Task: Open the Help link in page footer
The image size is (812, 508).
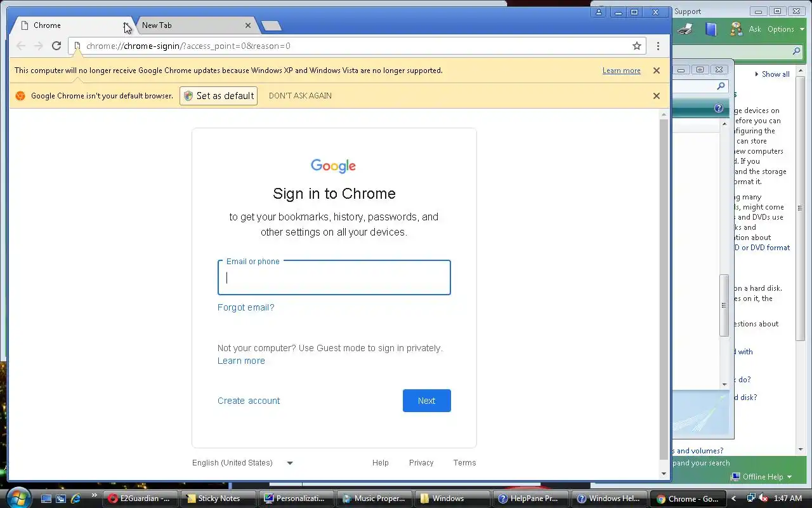Action: click(381, 463)
